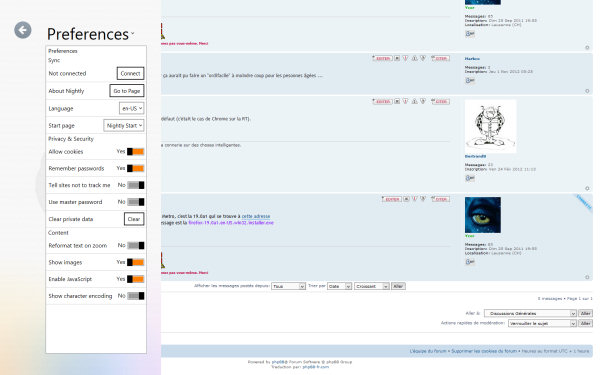Toggle the Remember passwords switch
This screenshot has width=600, height=375.
[x=135, y=168]
